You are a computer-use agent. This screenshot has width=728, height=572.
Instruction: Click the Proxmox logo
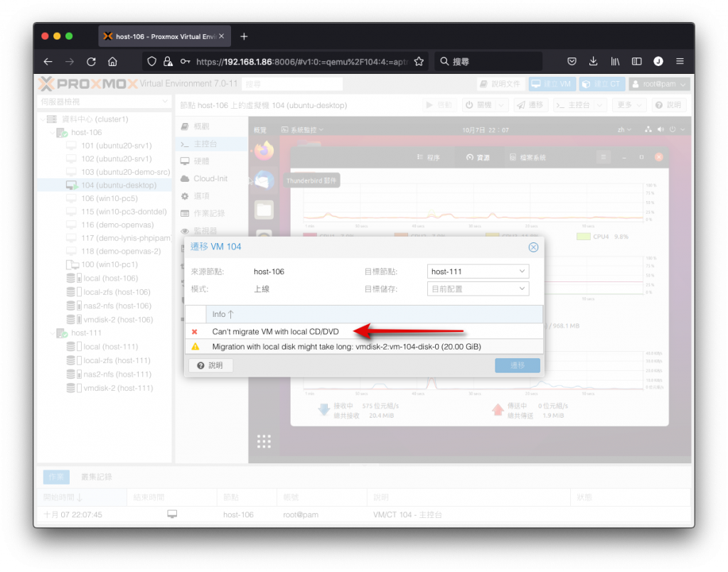88,84
